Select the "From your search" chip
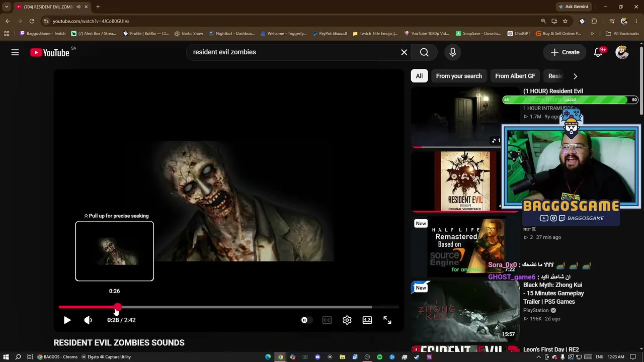Viewport: 644px width, 362px height. click(x=459, y=76)
